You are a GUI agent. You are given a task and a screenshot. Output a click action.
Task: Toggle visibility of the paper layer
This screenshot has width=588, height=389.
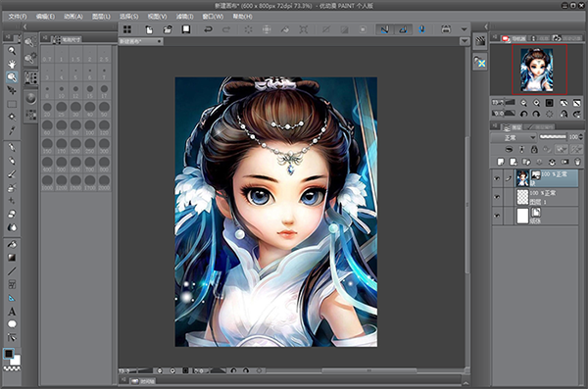coord(497,216)
